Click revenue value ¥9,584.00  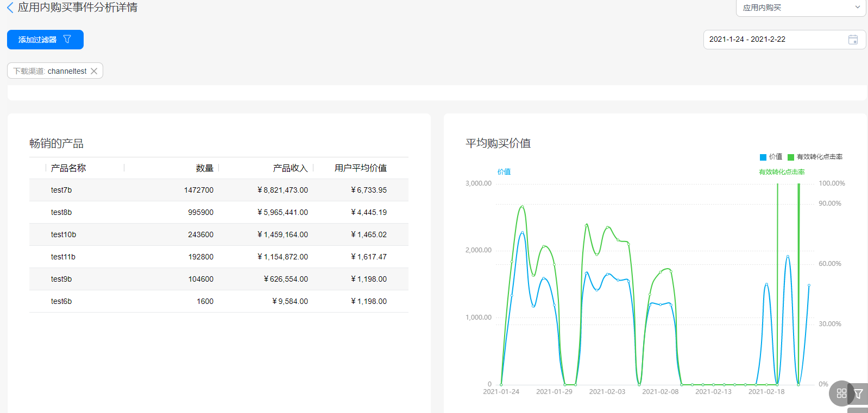pyautogui.click(x=290, y=301)
